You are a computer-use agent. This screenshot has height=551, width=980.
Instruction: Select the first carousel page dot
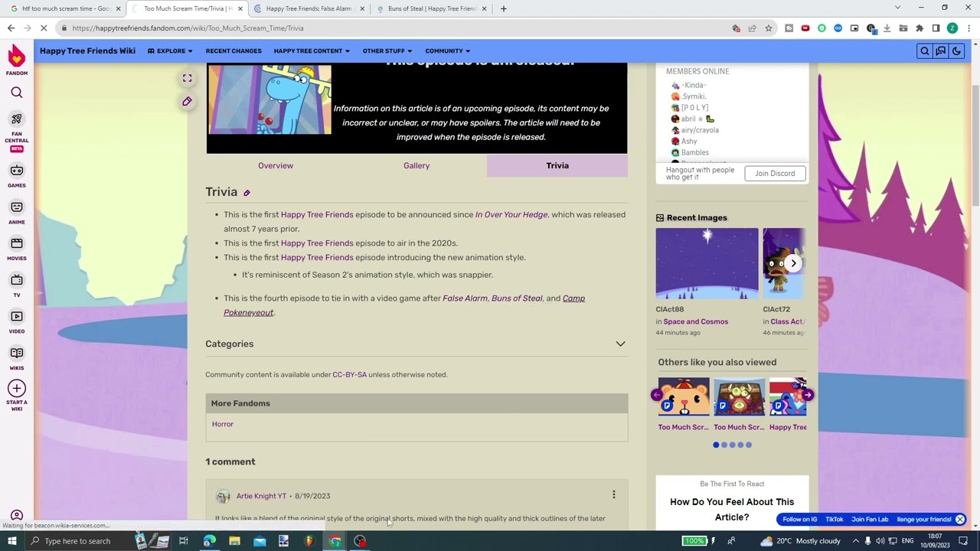point(716,445)
